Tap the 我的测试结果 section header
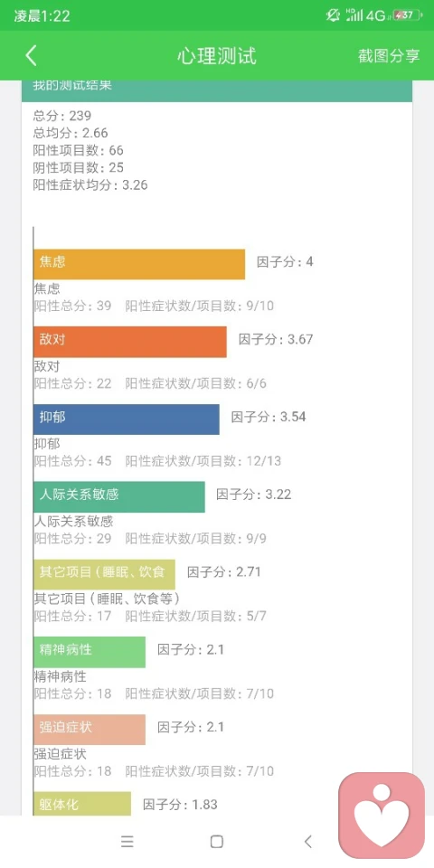 (217, 89)
